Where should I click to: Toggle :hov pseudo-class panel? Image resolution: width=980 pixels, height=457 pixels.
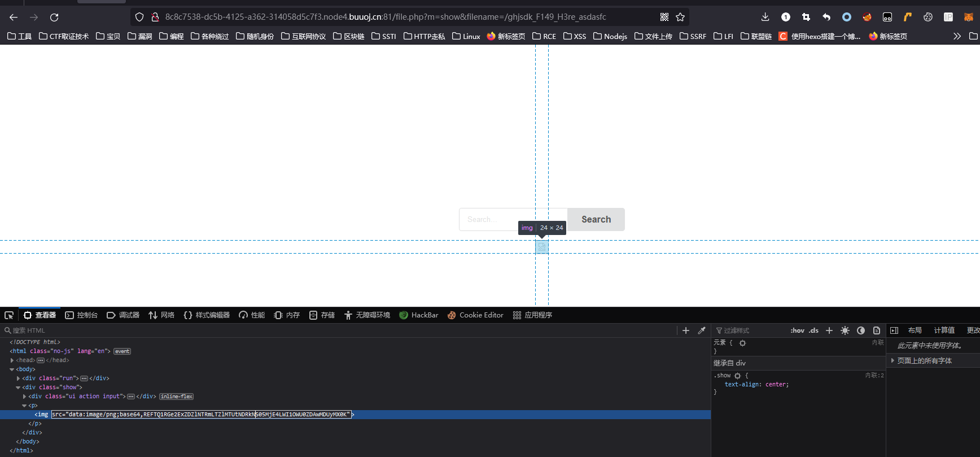click(x=797, y=330)
